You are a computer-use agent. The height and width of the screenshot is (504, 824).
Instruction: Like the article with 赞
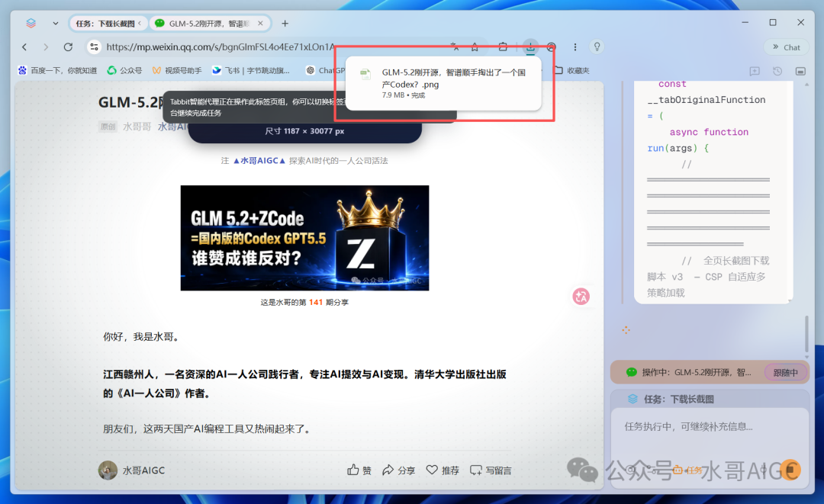pyautogui.click(x=359, y=470)
